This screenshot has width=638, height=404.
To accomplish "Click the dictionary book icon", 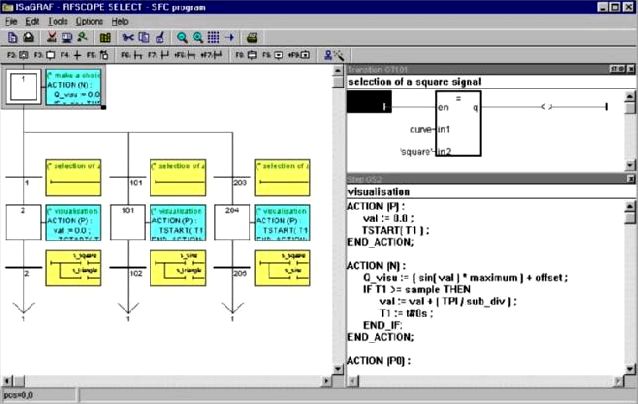I will coord(104,37).
